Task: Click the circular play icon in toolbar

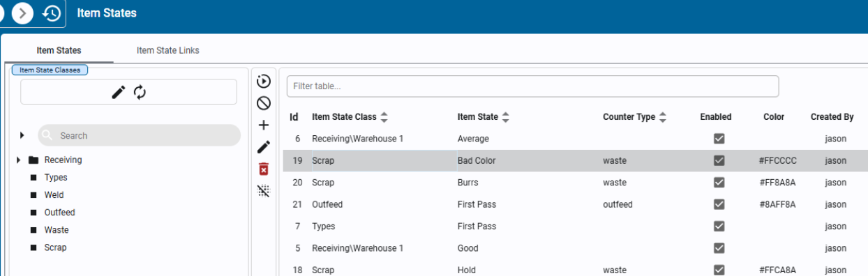Action: point(264,81)
